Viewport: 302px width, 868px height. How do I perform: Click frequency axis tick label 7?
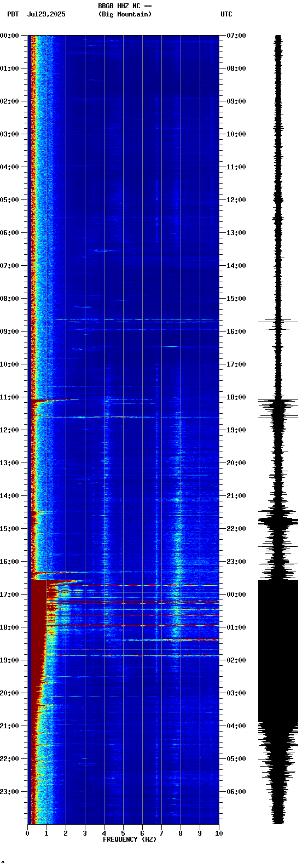coord(161,833)
